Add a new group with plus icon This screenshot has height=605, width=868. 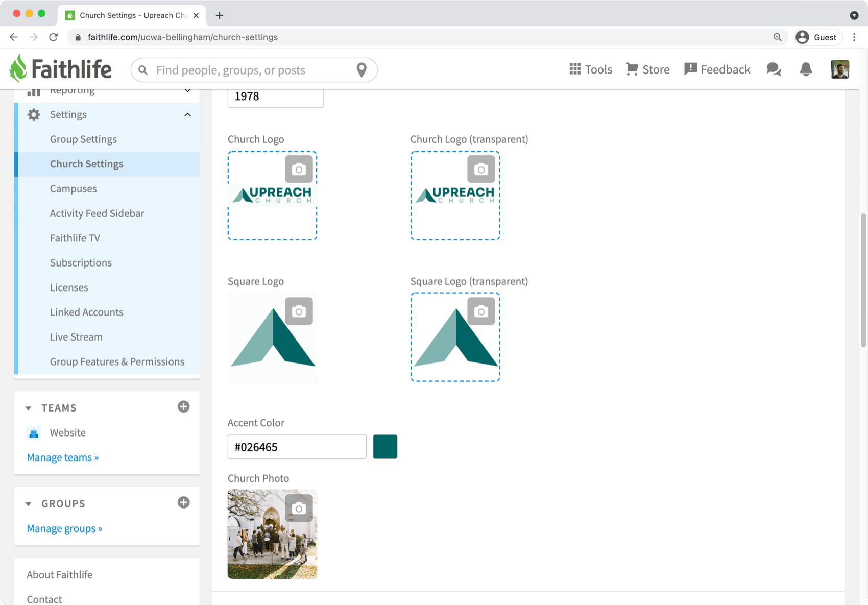[x=184, y=502]
